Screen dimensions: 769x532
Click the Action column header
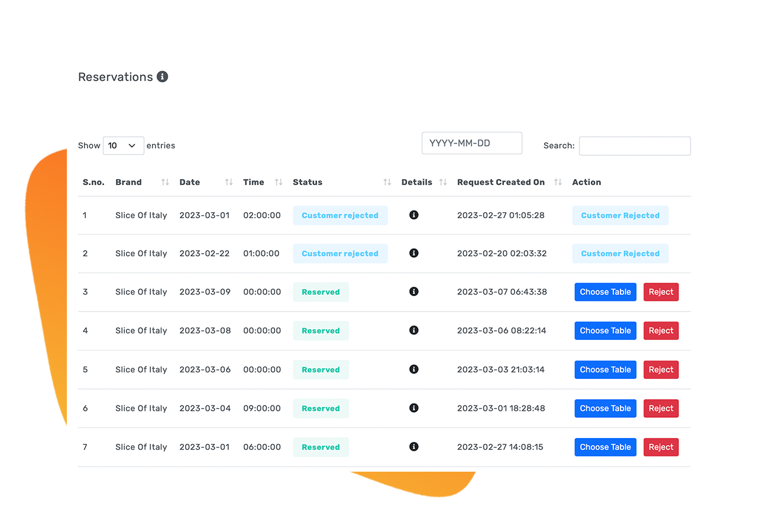[586, 182]
